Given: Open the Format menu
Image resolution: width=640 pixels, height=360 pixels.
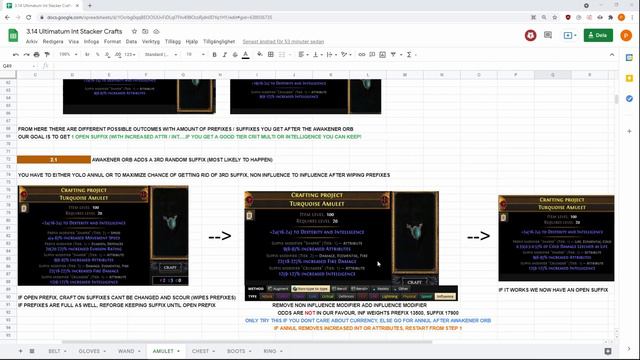Looking at the screenshot, I should (112, 42).
